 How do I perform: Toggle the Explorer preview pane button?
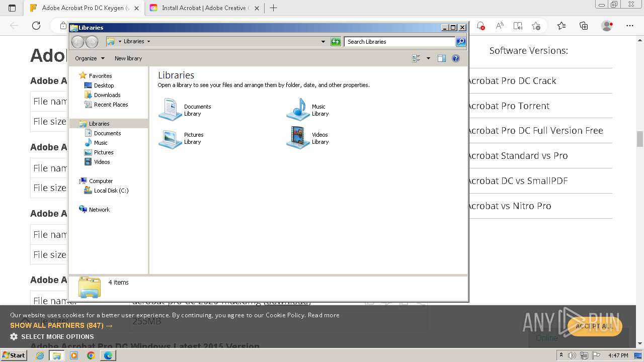[x=441, y=58]
